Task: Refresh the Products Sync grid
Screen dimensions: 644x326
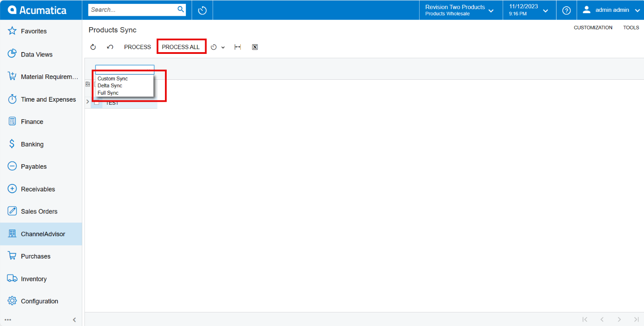Action: pyautogui.click(x=93, y=46)
